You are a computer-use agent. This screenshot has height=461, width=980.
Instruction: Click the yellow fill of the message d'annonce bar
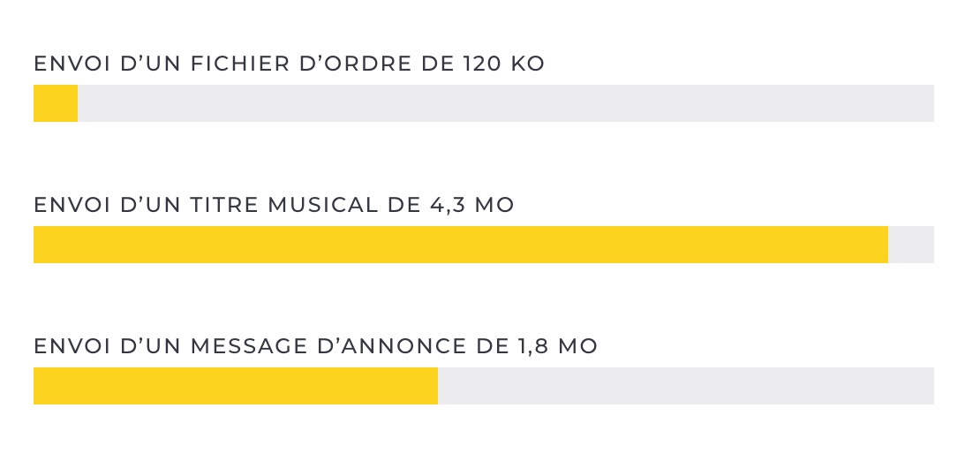point(236,386)
